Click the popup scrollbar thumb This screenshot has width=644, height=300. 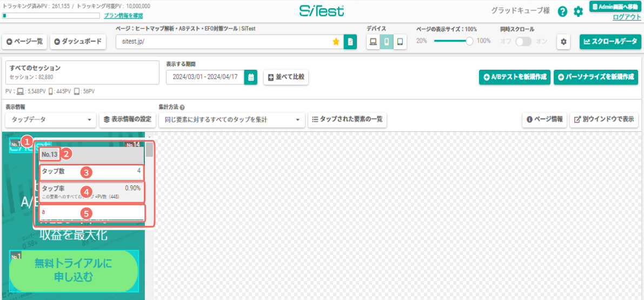(x=149, y=149)
